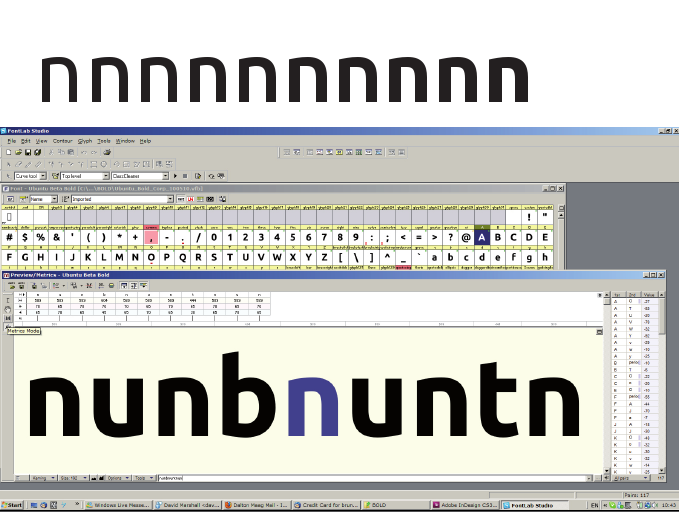Toggle the names mode icon in Font window
This screenshot has height=512, width=679.
[x=181, y=199]
